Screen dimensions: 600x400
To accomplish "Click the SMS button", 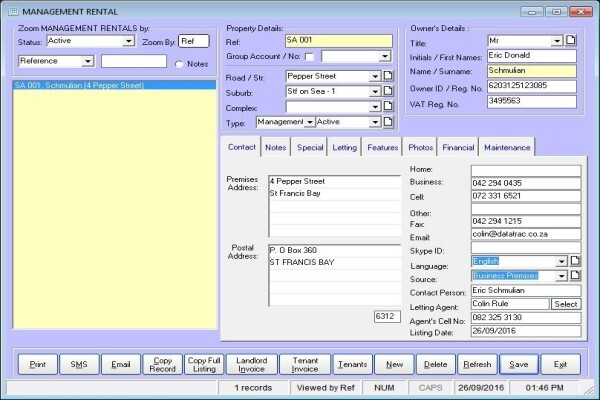I will click(x=79, y=364).
